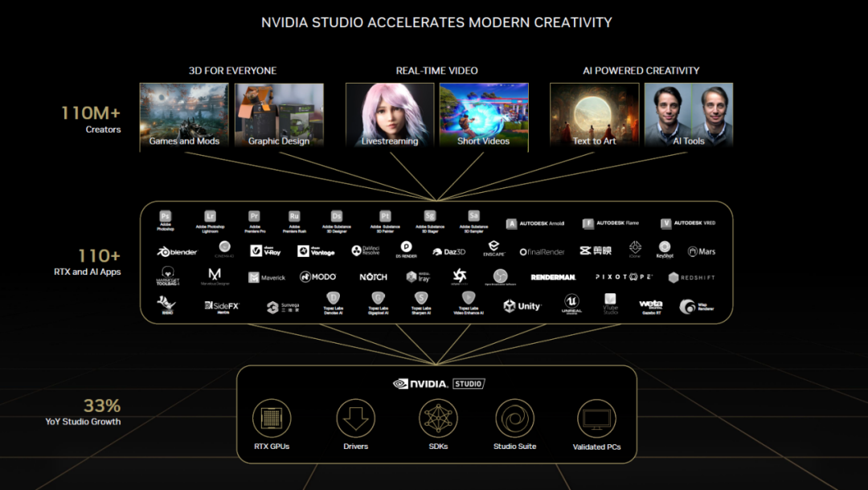
Task: Click the Rhino logo
Action: tap(166, 304)
